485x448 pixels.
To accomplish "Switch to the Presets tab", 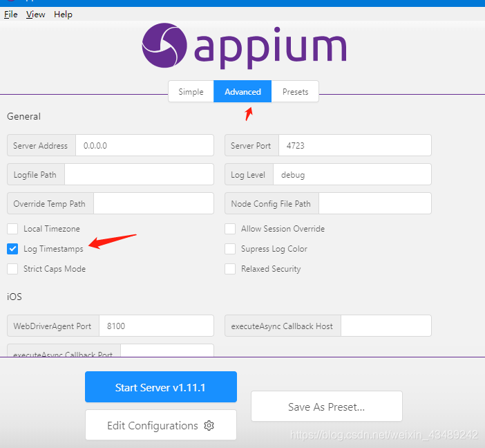I will (295, 92).
